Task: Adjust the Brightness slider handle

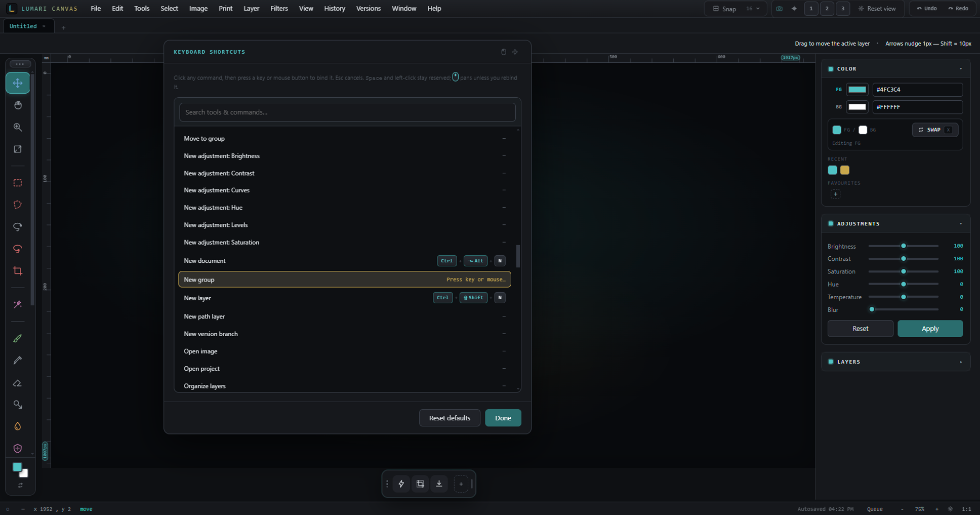Action: (x=903, y=246)
